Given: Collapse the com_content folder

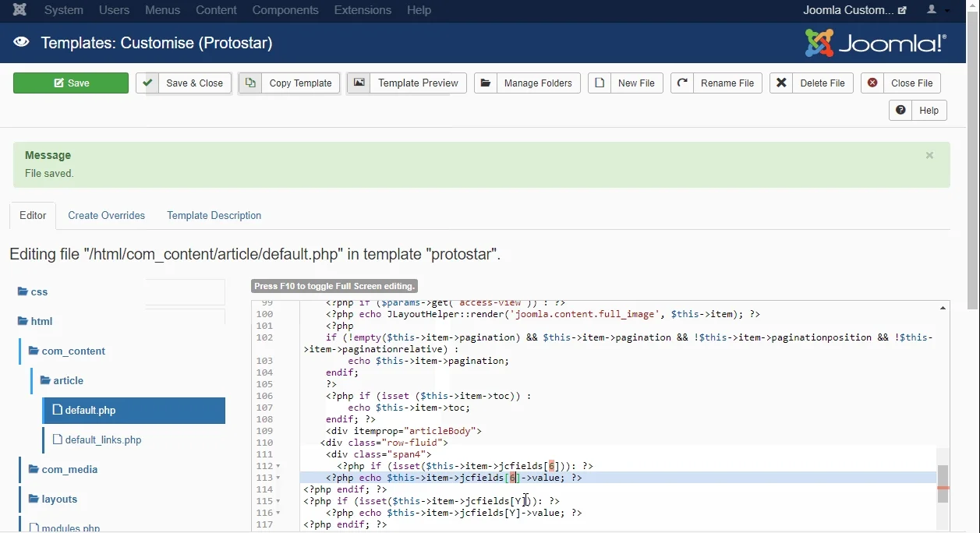Looking at the screenshot, I should (67, 351).
